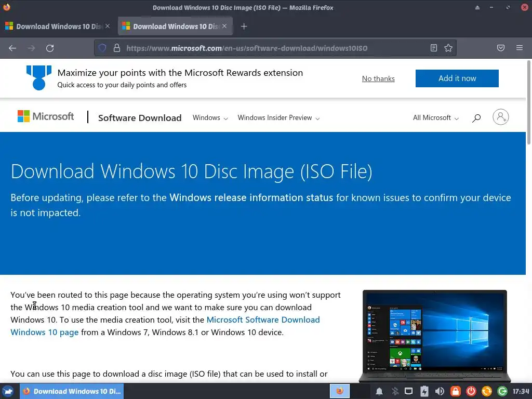532x399 pixels.
Task: Open network connection tray icon
Action: 409,391
